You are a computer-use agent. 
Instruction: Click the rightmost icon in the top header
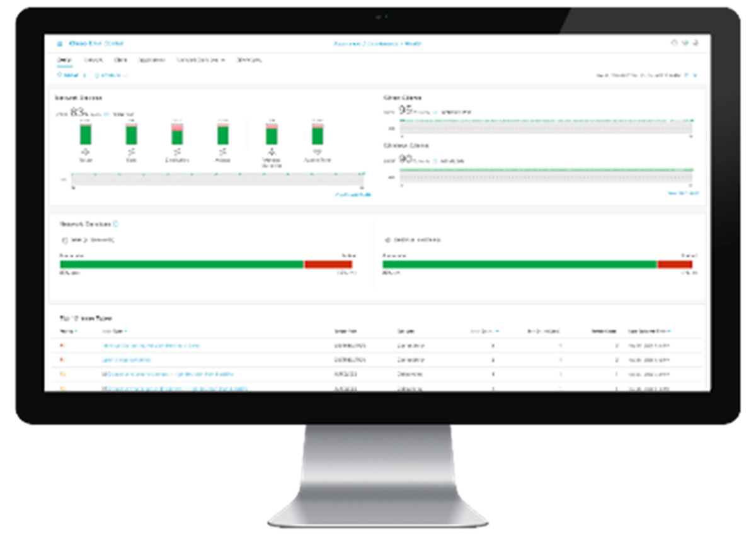[696, 43]
